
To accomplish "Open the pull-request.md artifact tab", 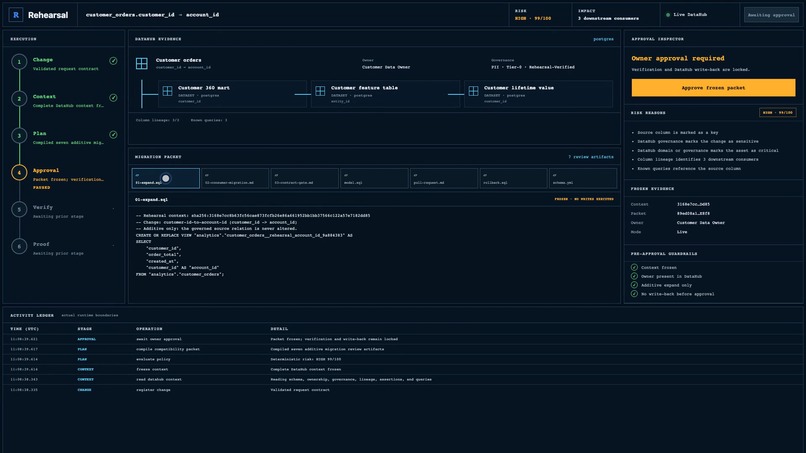I will pos(444,178).
